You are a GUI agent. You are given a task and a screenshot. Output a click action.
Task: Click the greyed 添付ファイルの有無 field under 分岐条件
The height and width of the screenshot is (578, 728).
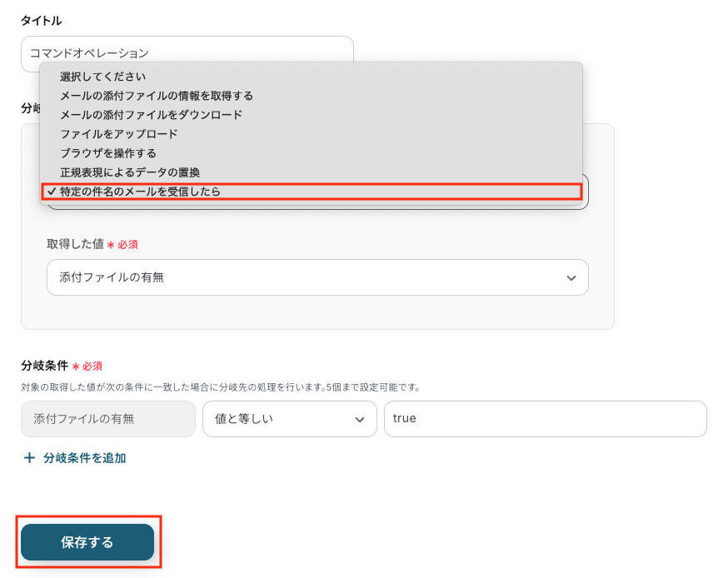pos(108,420)
